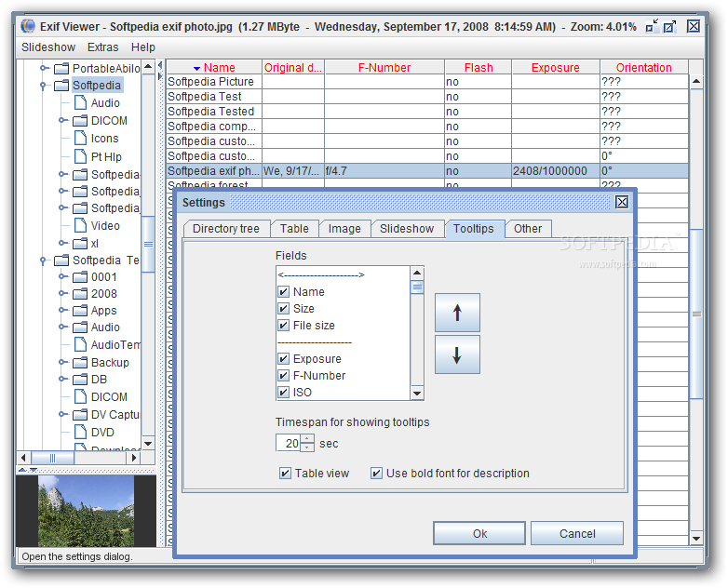728x588 pixels.
Task: Expand the xl folder node
Action: pyautogui.click(x=62, y=243)
